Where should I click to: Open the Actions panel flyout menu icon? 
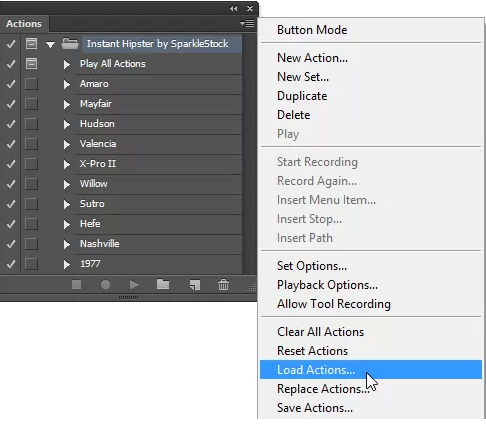[x=247, y=23]
